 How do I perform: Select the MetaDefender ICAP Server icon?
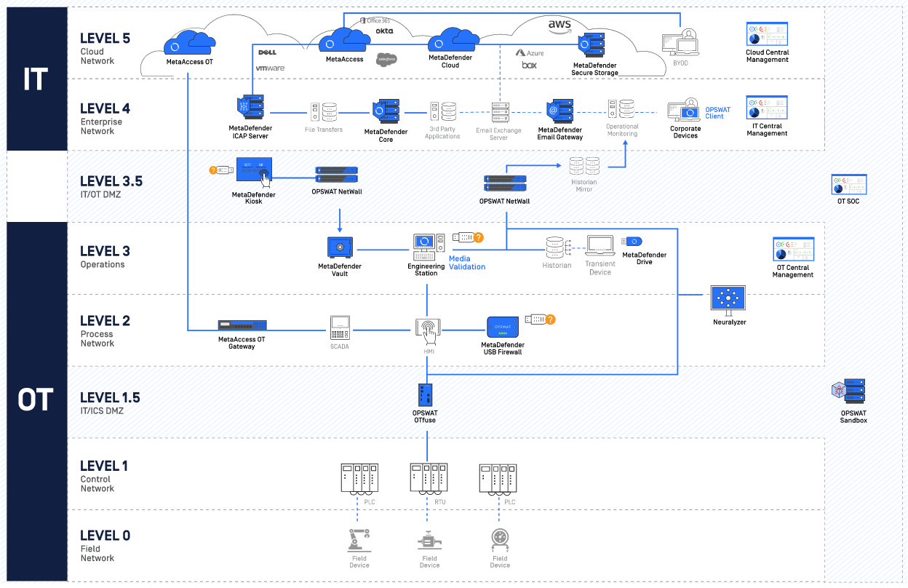251,109
